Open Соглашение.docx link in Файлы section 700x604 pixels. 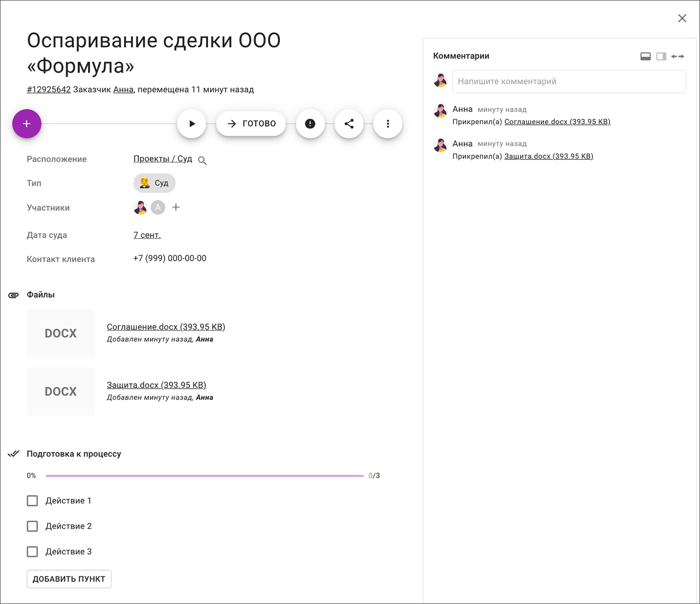pos(166,327)
